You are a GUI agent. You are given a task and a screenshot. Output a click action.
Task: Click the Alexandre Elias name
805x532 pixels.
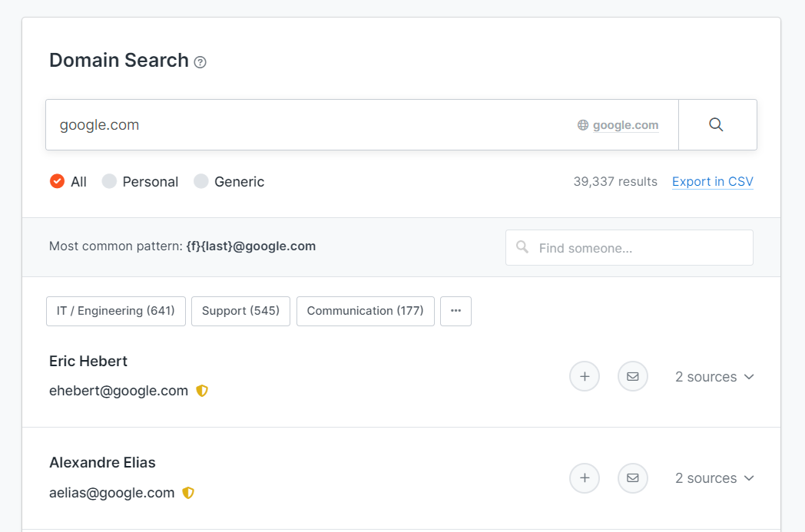[102, 463]
